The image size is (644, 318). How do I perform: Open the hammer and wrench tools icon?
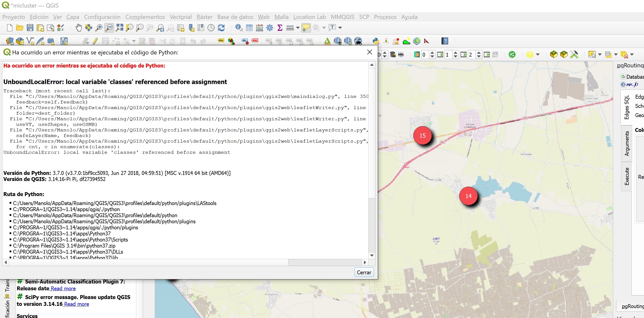pos(574,54)
